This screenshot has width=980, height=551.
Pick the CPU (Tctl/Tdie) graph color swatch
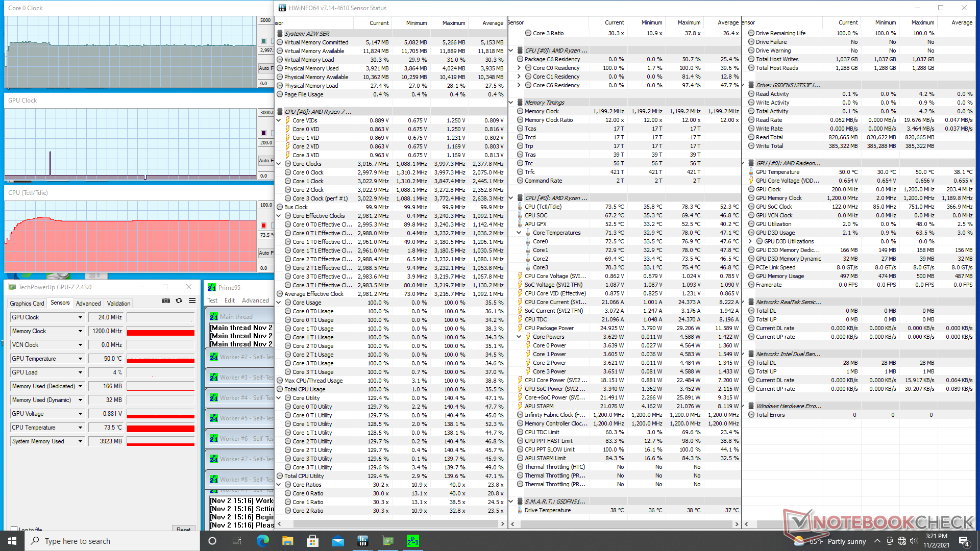[x=263, y=226]
